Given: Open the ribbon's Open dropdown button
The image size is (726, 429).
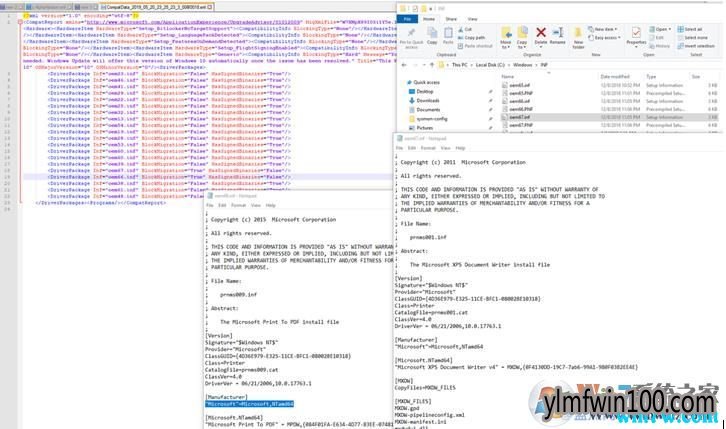Looking at the screenshot, I should tap(660, 29).
